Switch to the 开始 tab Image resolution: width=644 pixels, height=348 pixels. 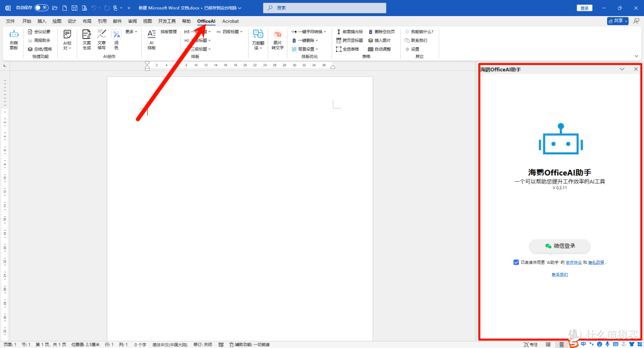point(27,21)
